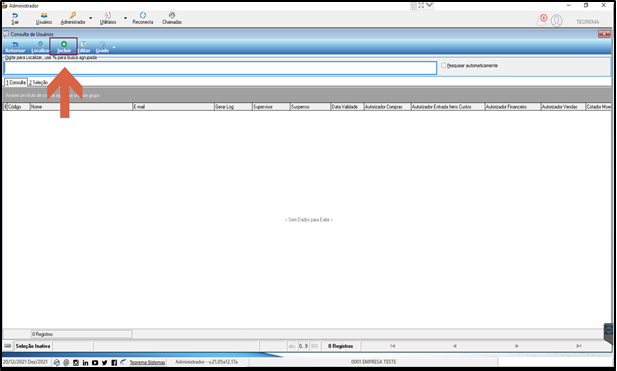Close the Consulta de Usuários window
The image size is (617, 371).
point(604,34)
